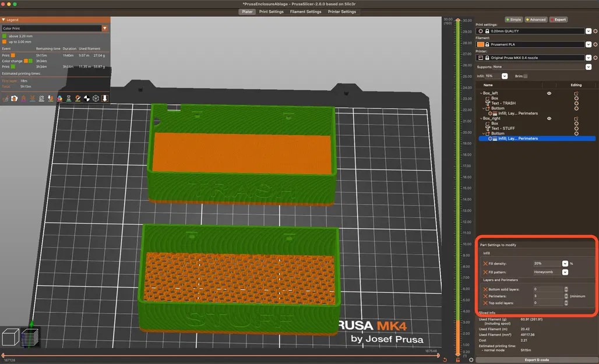
Task: Toggle Deretractions icon with downward chevrons
Action: pos(33,98)
